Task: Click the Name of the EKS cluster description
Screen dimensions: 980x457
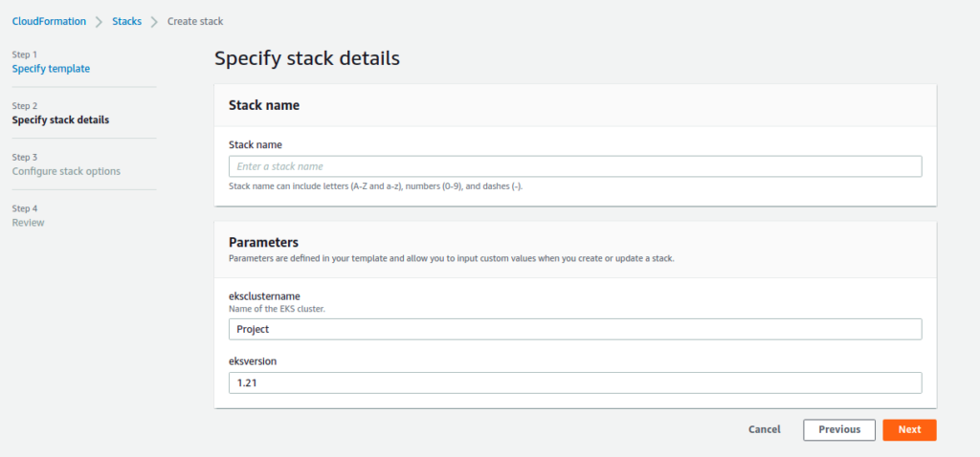Action: click(277, 309)
